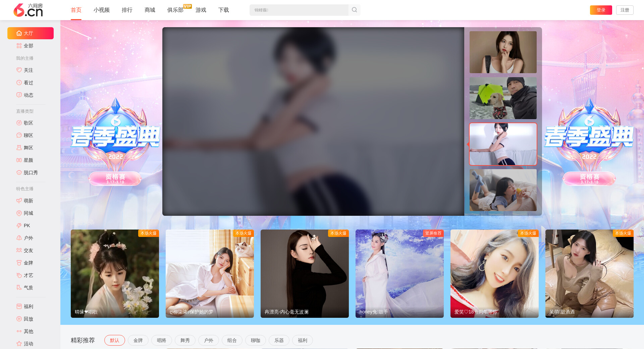Filter recommendations by 乐器
This screenshot has height=349, width=644.
tap(279, 340)
